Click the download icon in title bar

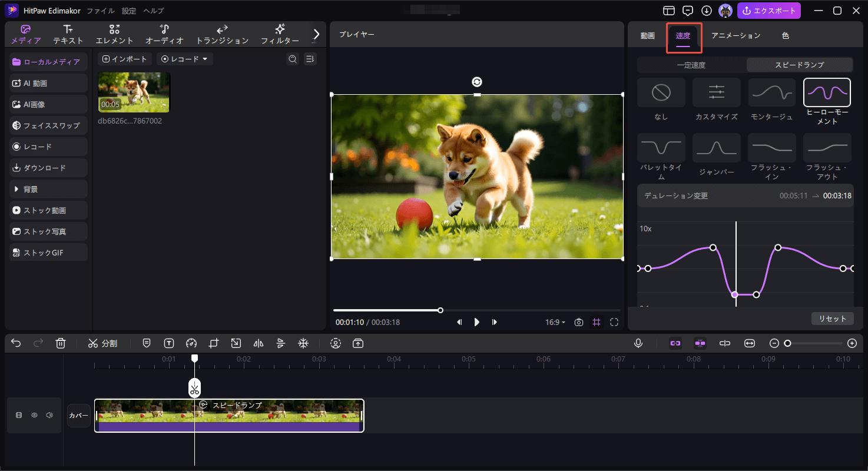pyautogui.click(x=707, y=11)
